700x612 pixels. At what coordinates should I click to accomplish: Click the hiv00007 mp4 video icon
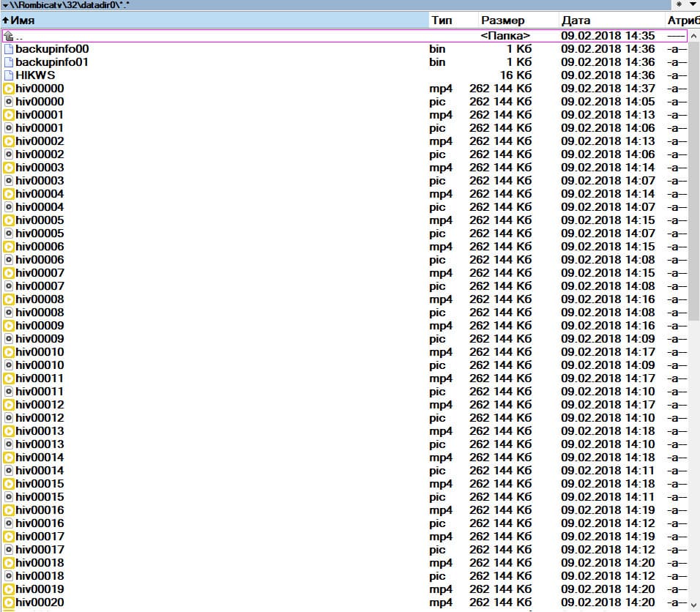(x=9, y=273)
